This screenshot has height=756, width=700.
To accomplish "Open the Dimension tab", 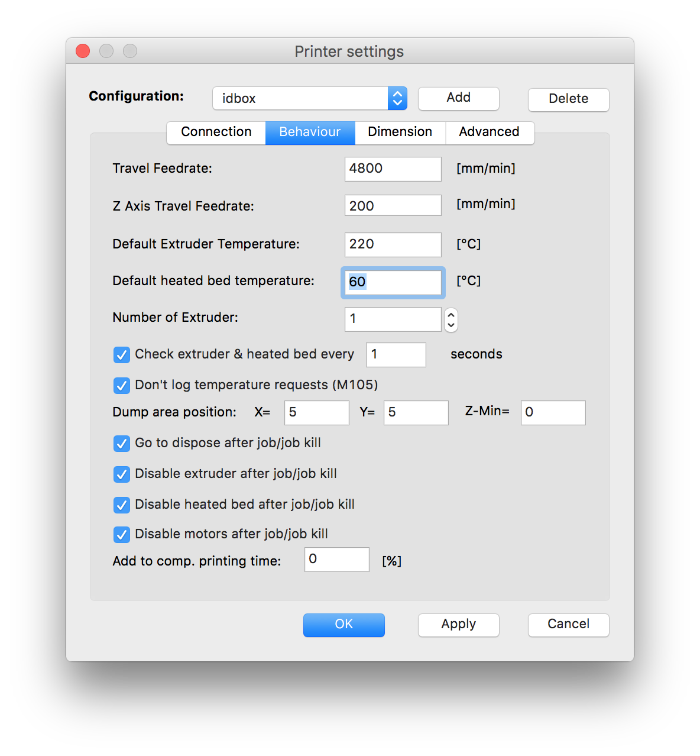I will (400, 133).
